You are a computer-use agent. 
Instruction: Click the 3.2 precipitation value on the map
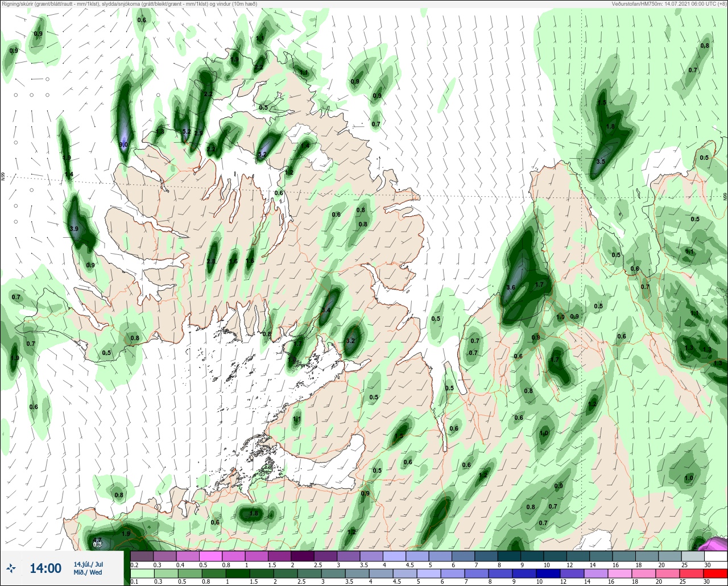[x=350, y=341]
